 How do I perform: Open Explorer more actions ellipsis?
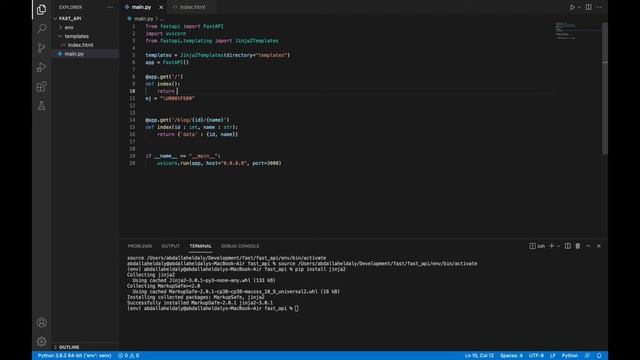point(110,7)
